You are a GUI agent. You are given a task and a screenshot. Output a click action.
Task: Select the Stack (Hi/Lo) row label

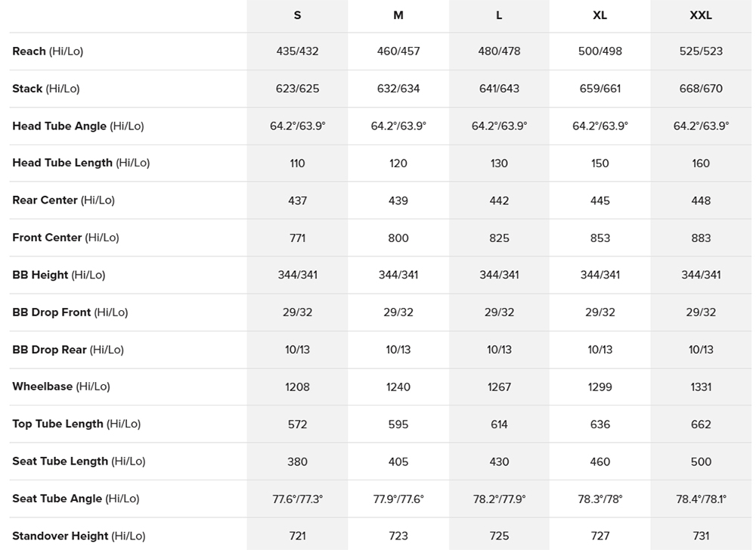(x=45, y=89)
